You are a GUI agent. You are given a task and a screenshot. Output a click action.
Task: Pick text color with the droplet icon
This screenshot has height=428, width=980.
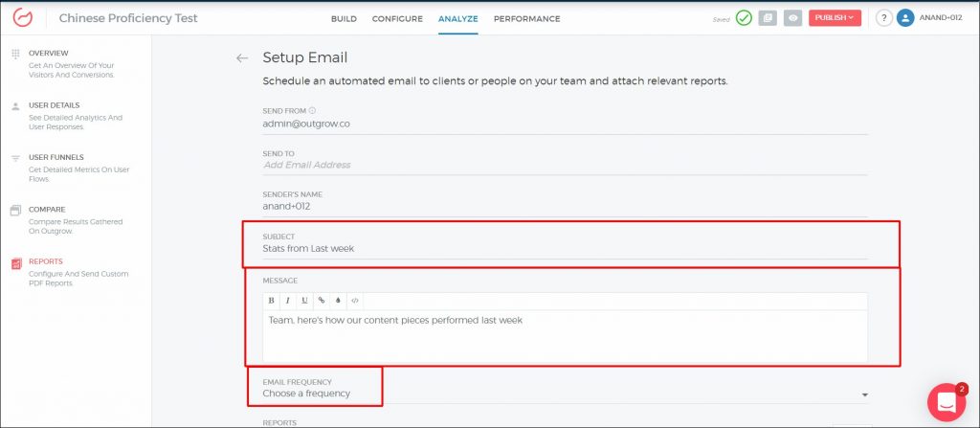click(337, 301)
